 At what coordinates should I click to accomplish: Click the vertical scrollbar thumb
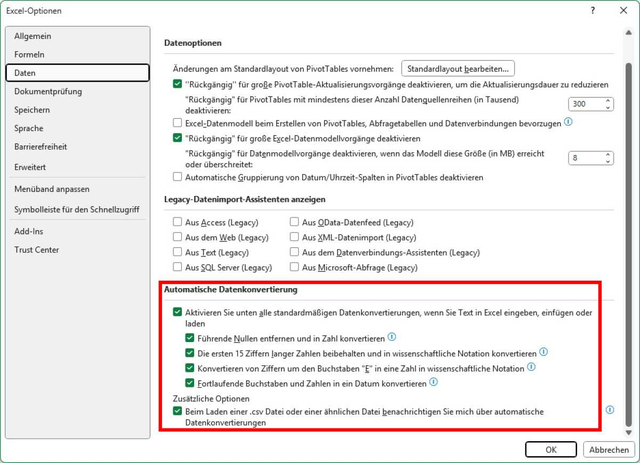[629, 245]
